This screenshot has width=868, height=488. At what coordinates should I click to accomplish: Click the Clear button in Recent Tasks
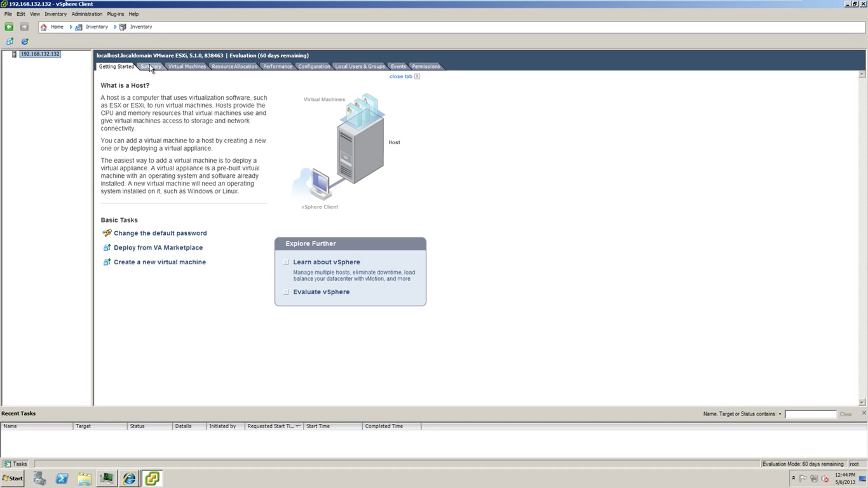846,414
